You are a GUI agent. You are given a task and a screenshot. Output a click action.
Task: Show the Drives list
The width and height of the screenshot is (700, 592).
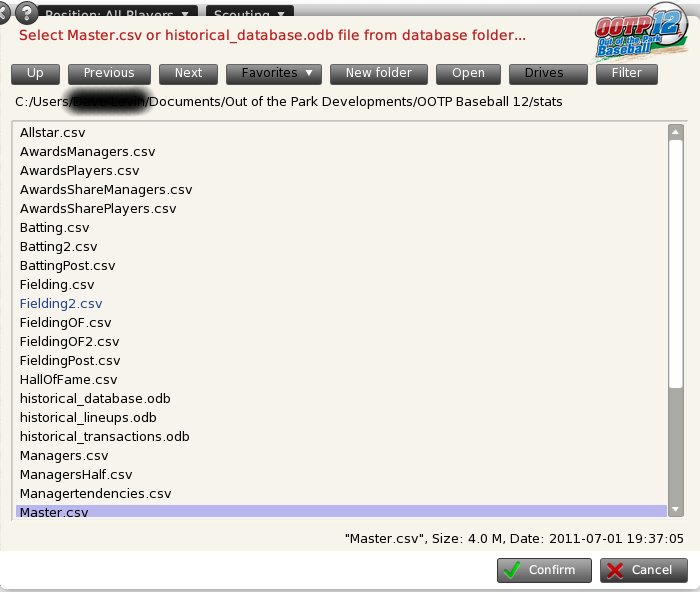coord(548,74)
